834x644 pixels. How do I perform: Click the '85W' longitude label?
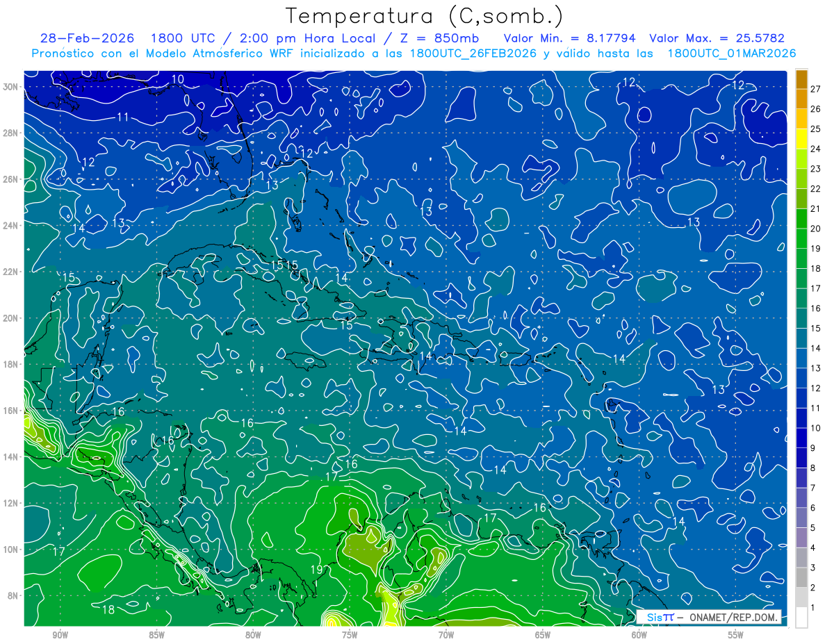156,635
